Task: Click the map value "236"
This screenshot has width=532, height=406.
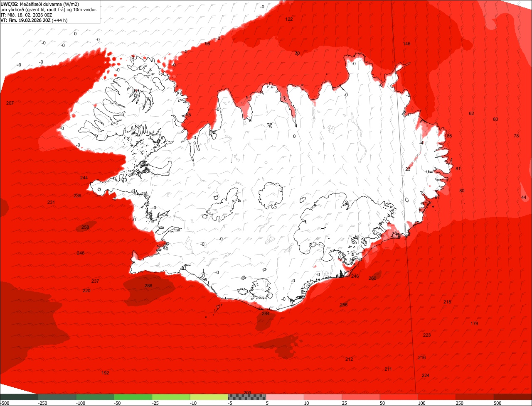Action: tap(77, 196)
